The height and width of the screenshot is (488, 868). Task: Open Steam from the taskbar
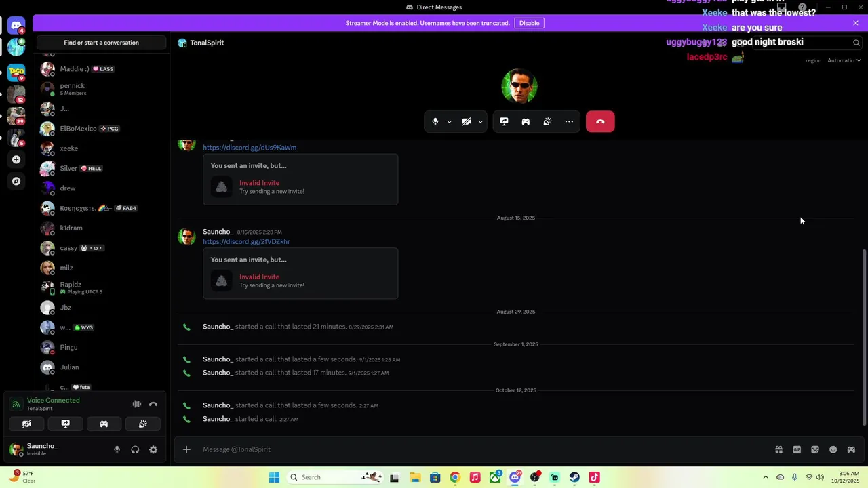[574, 477]
